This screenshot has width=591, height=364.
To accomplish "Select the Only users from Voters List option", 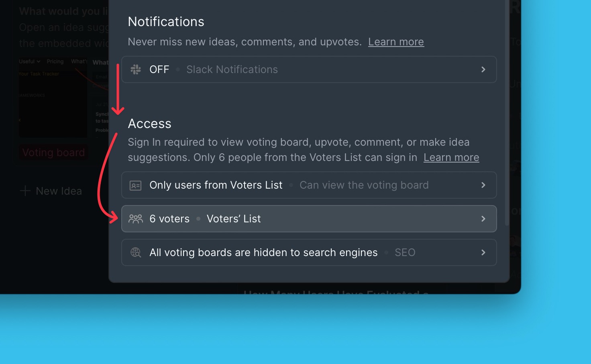I will tap(216, 185).
